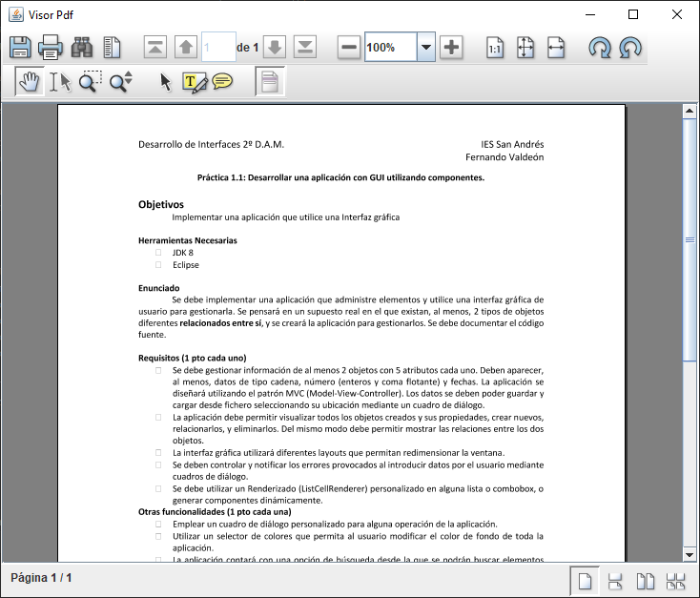Rotate the page counterclockwise
The width and height of the screenshot is (700, 598).
(629, 47)
